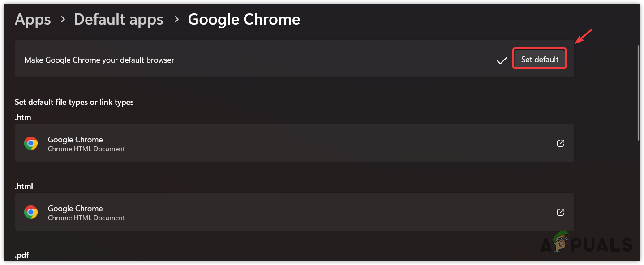Click the chevron after Apps breadcrumb
Screen dimensions: 644x265
[63, 20]
